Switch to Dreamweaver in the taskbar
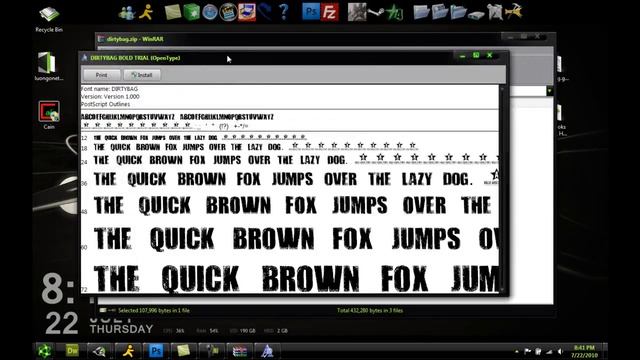Viewport: 640px width, 360px height. coord(72,351)
